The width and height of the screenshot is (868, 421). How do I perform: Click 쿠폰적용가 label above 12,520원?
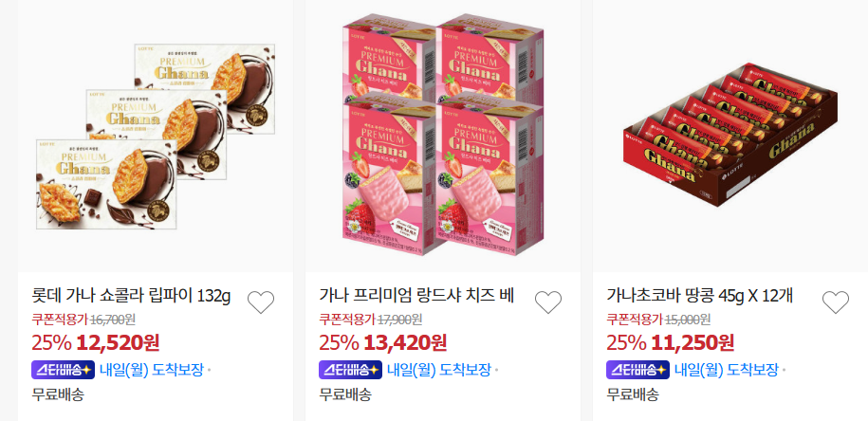(x=60, y=320)
